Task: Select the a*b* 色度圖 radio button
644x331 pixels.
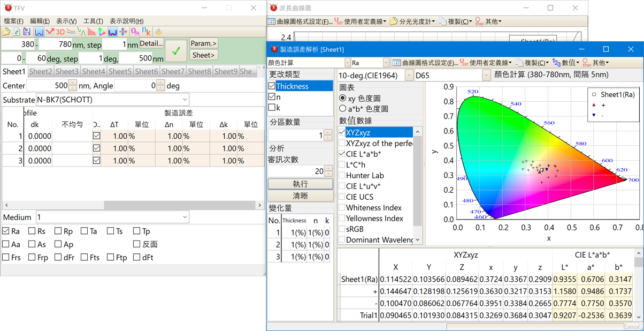Action: coord(343,109)
